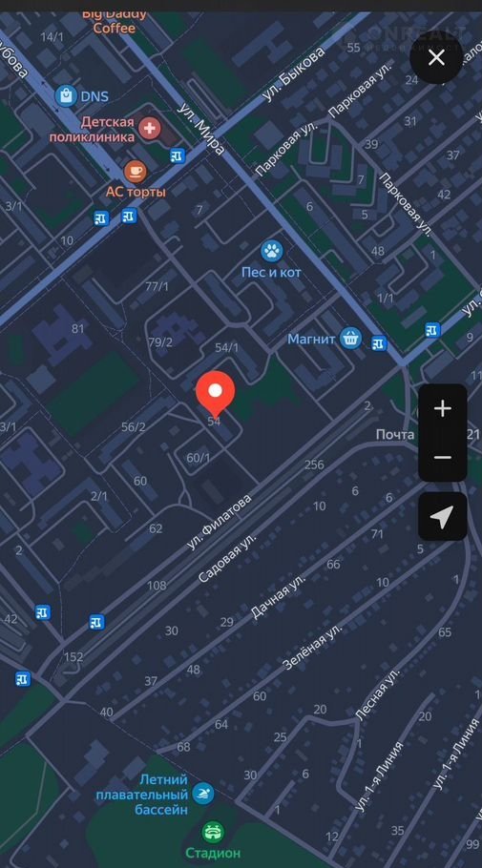Screen dimensions: 482x868
Task: Tap the swimming pool icon near Летний бассейн
Action: (x=202, y=794)
